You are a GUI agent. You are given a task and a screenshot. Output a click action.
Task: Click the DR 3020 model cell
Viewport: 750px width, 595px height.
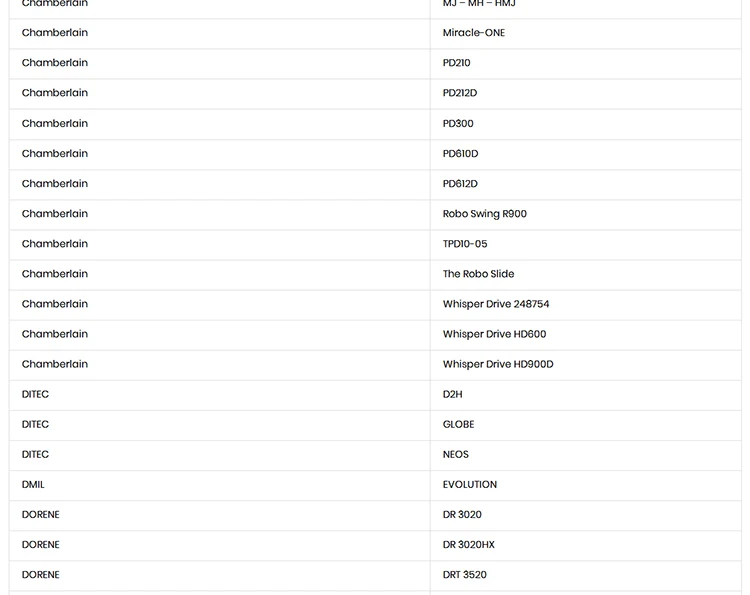pyautogui.click(x=585, y=516)
